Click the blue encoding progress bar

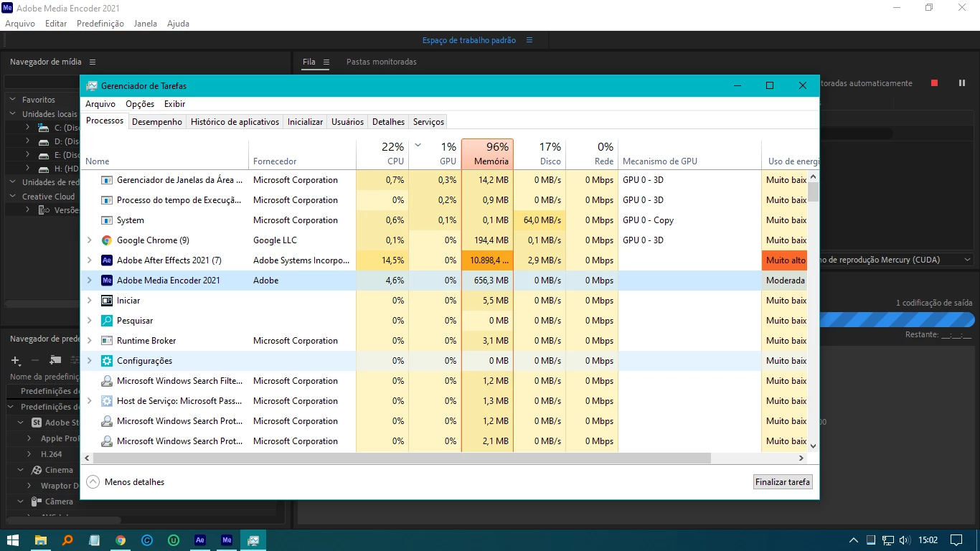[897, 319]
